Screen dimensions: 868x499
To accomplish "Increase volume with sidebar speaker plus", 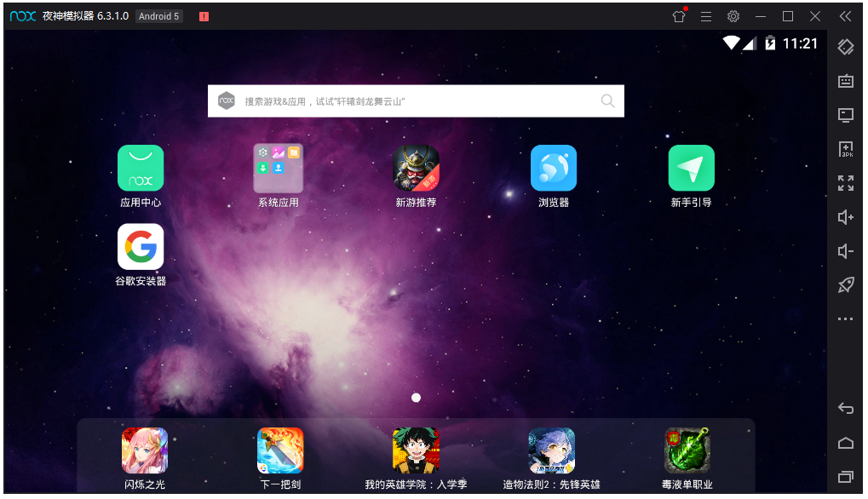I will pos(845,217).
